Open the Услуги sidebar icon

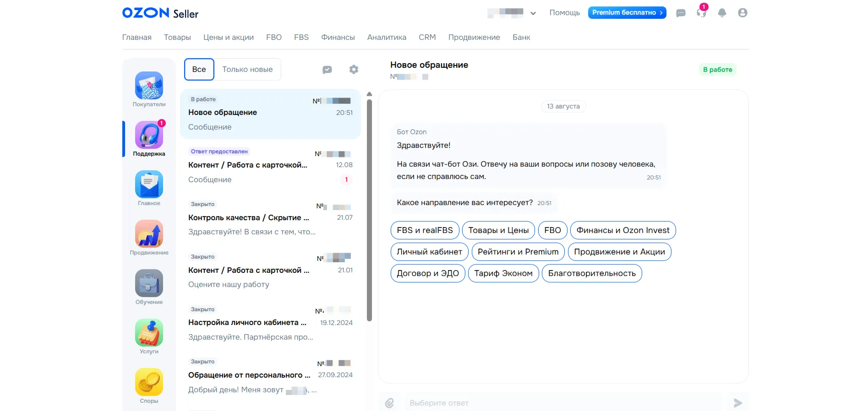tap(149, 333)
